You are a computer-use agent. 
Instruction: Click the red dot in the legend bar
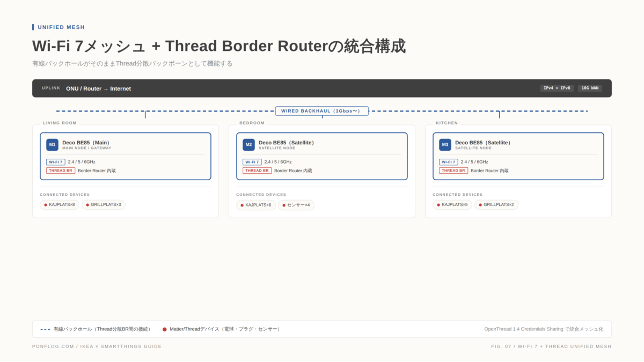[x=165, y=329]
